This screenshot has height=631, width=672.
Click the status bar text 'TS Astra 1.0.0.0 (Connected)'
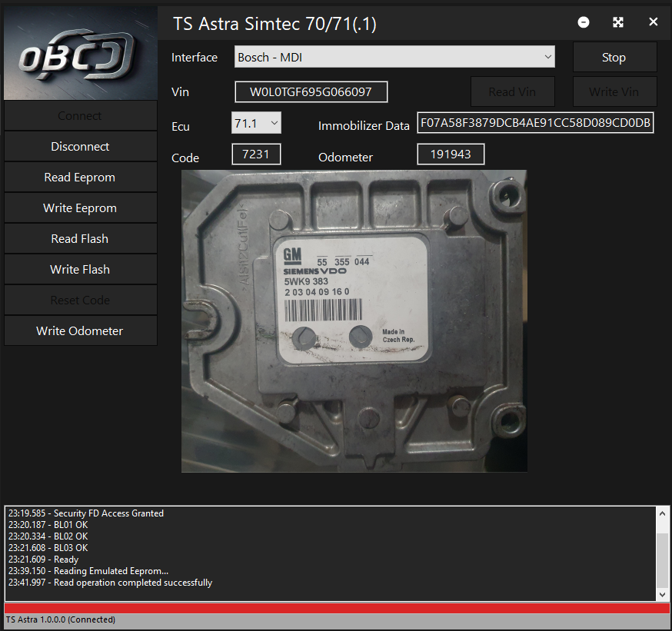coord(61,619)
